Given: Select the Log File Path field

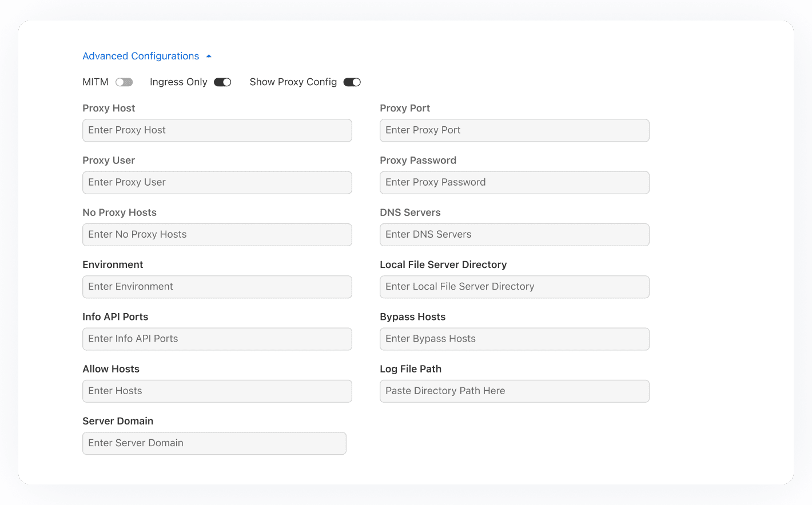Looking at the screenshot, I should click(x=514, y=391).
